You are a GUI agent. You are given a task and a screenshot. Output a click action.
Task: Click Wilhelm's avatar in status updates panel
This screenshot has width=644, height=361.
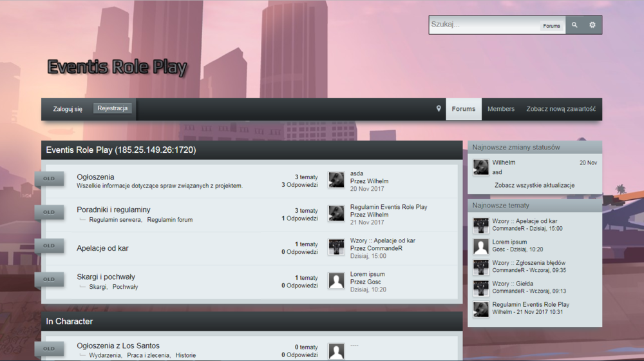click(x=481, y=167)
